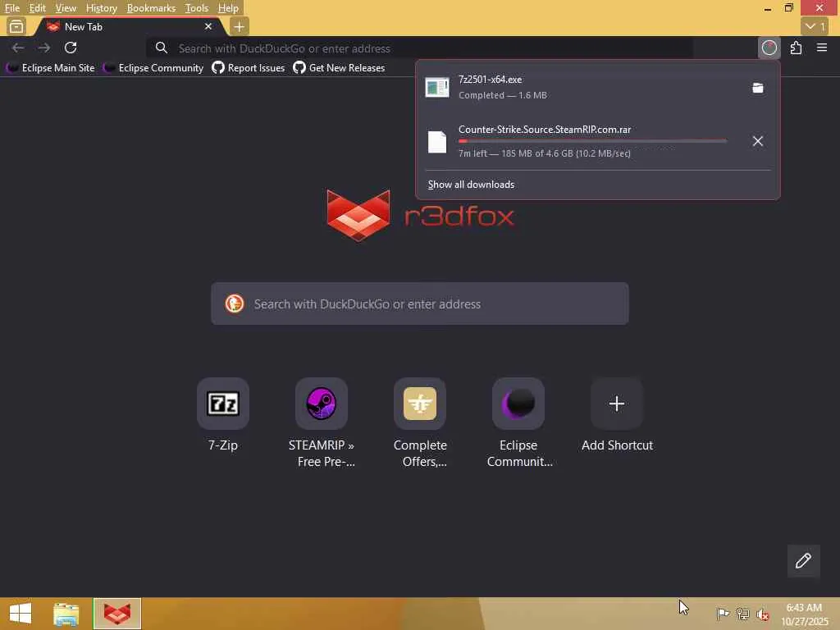The width and height of the screenshot is (840, 630).
Task: Open the Eclipse Main Site bookmark
Action: [50, 68]
